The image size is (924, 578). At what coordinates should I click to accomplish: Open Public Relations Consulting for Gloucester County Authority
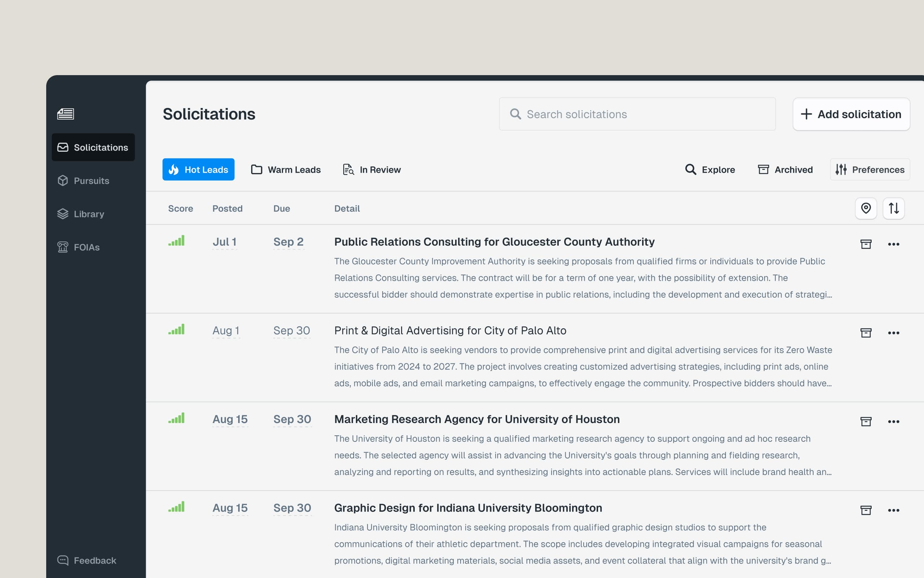[x=494, y=242]
